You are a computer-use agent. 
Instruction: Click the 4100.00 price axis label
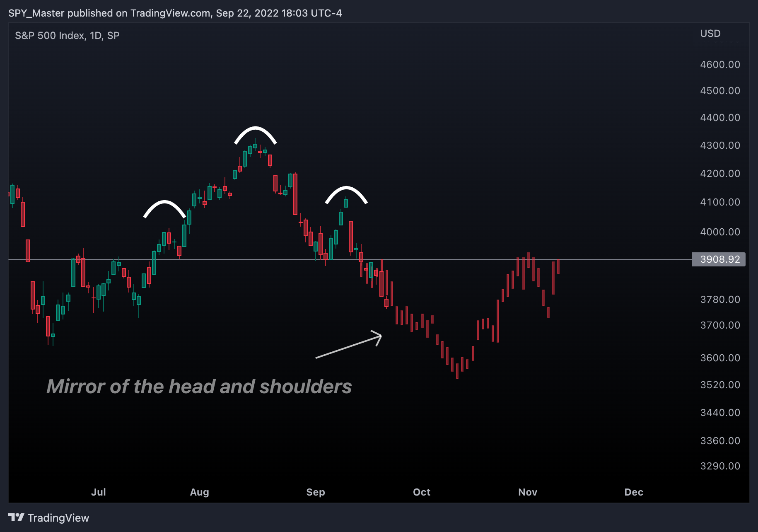coord(720,202)
